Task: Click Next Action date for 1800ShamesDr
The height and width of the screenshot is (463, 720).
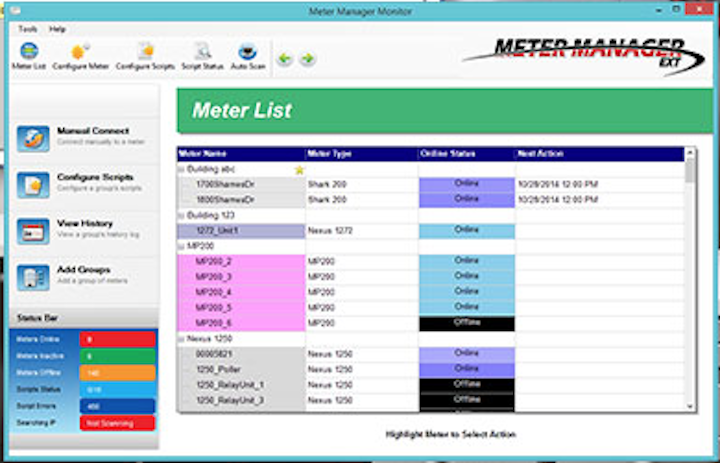Action: pyautogui.click(x=558, y=200)
